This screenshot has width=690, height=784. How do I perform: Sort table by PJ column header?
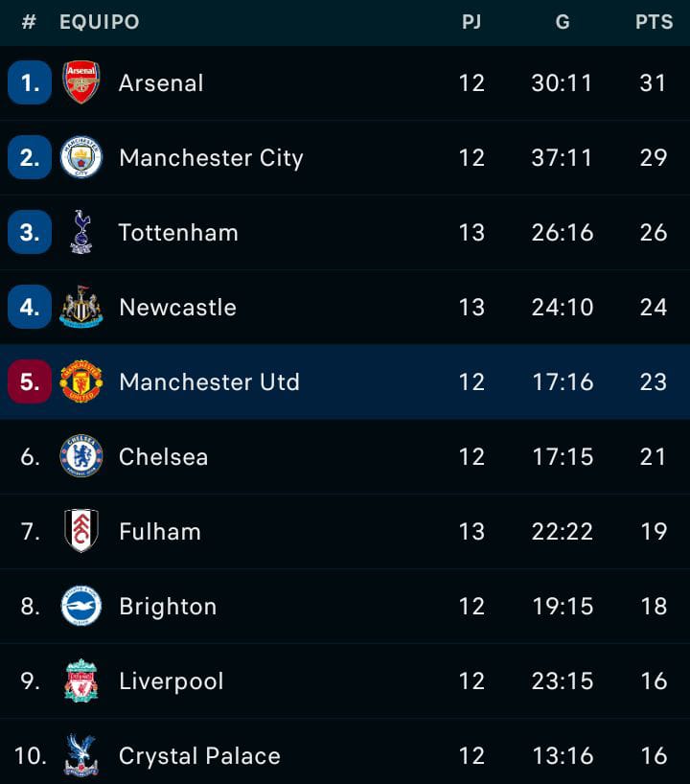pyautogui.click(x=471, y=22)
